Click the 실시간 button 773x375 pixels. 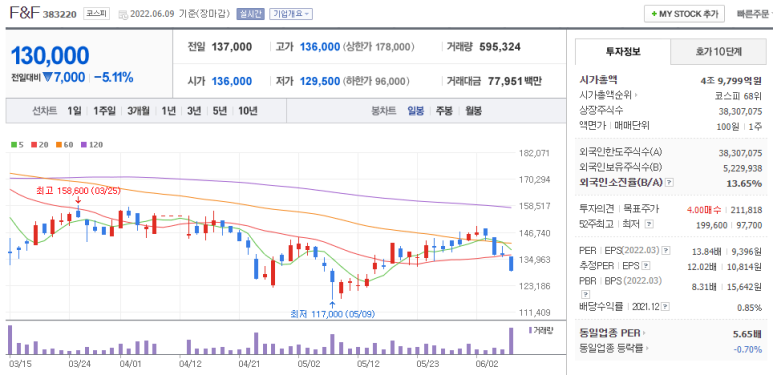(x=250, y=14)
